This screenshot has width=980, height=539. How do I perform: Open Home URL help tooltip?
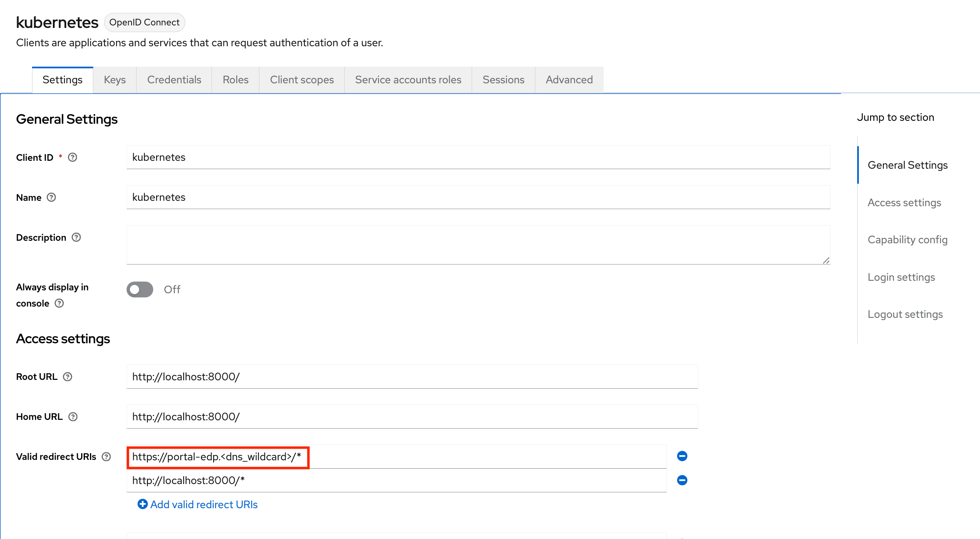point(73,417)
